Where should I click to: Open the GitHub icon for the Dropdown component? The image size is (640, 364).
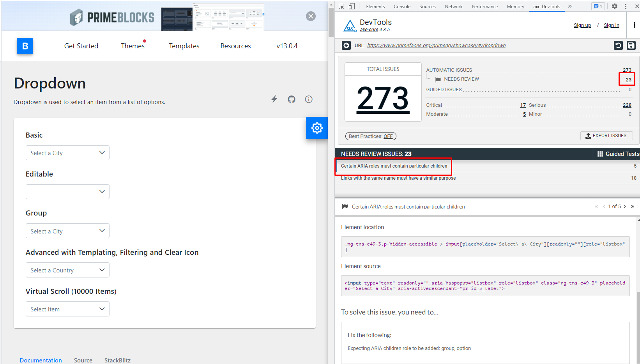click(291, 99)
